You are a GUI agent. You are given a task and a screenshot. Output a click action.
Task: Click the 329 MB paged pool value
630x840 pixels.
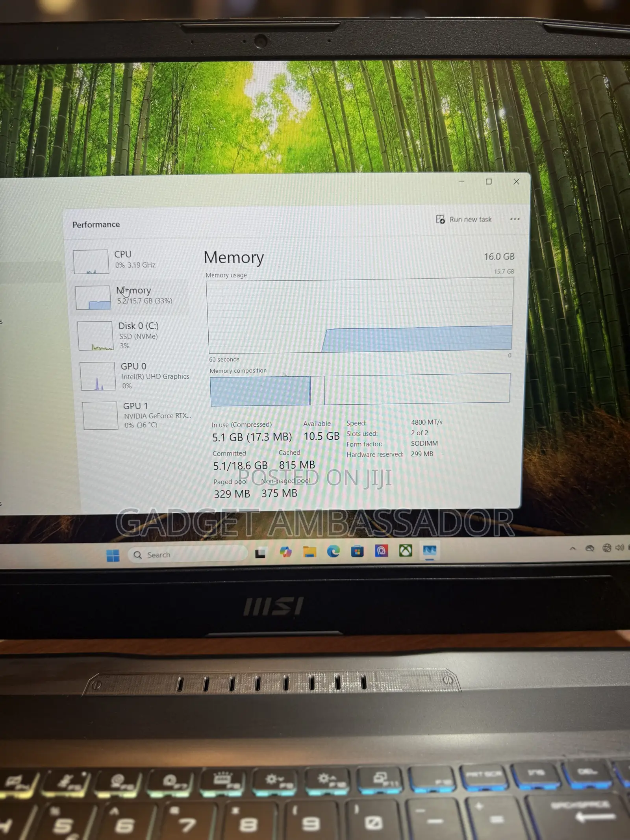(x=232, y=494)
